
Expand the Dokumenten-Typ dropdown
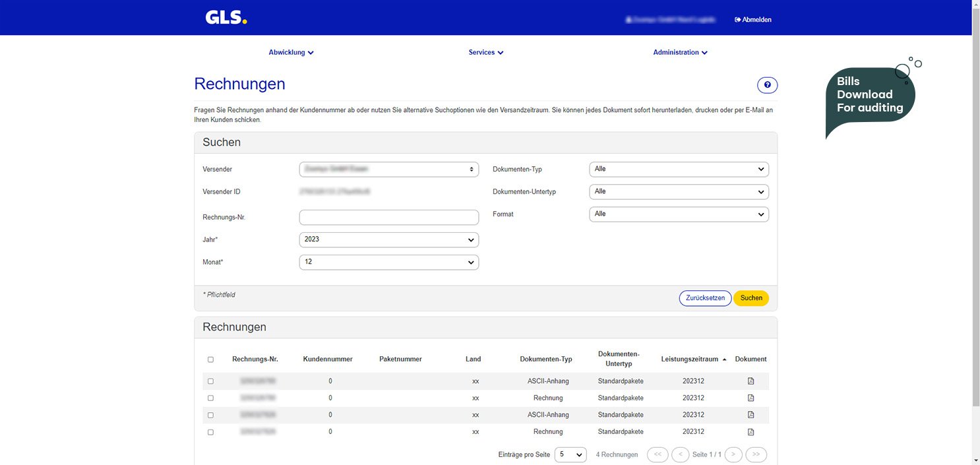point(679,170)
